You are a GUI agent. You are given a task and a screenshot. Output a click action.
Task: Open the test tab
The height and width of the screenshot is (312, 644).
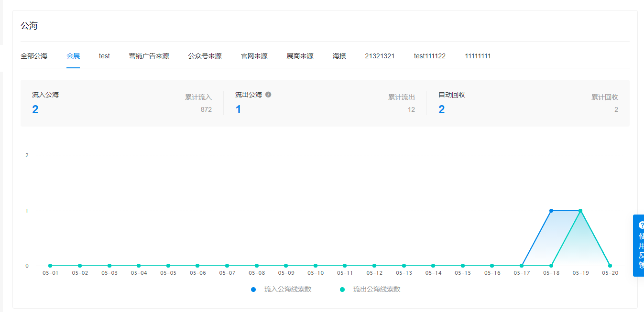click(104, 56)
